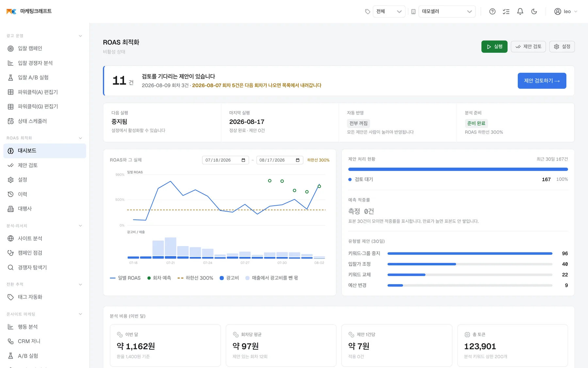The width and height of the screenshot is (588, 368).
Task: Collapse the 온사이트 마케팅 sidebar section
Action: (x=80, y=314)
